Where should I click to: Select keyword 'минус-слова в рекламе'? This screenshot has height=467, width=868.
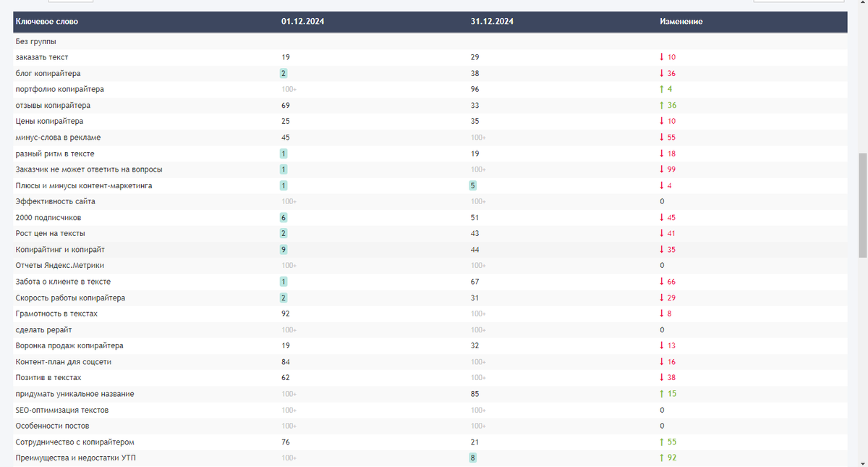pos(59,138)
